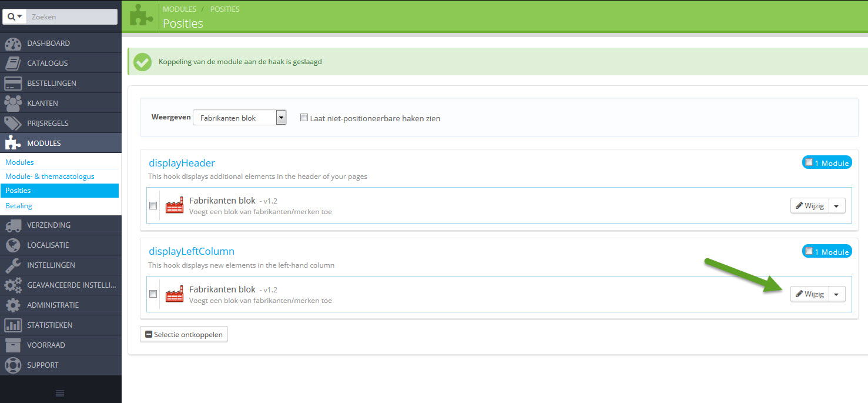The height and width of the screenshot is (403, 868).
Task: Click the factory icon under displayHeader
Action: 175,206
